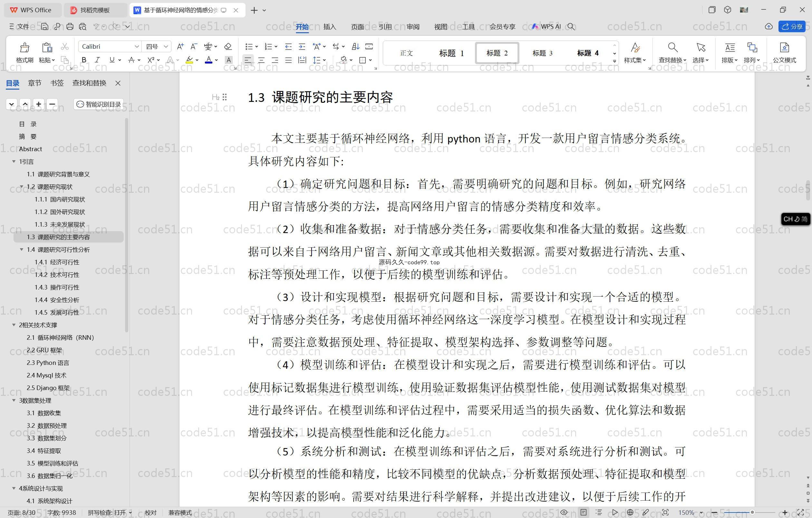Go to 3.4 特征提取 in outline

[44, 451]
